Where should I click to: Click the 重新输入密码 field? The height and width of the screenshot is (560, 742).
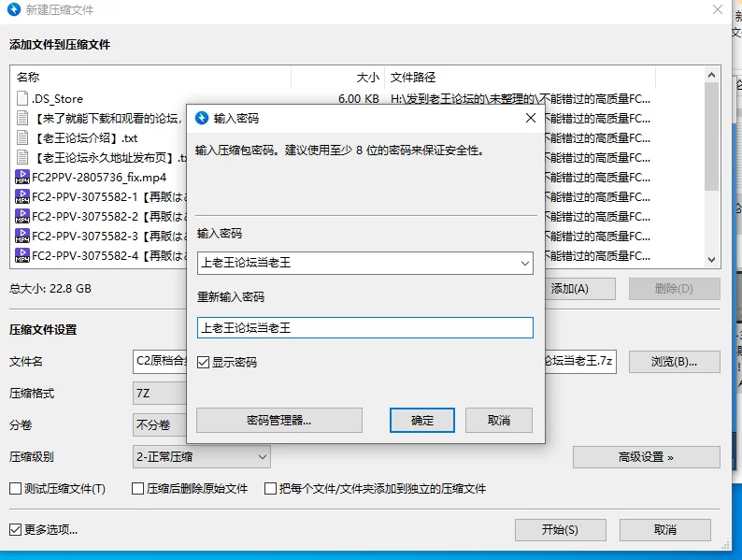(x=364, y=327)
